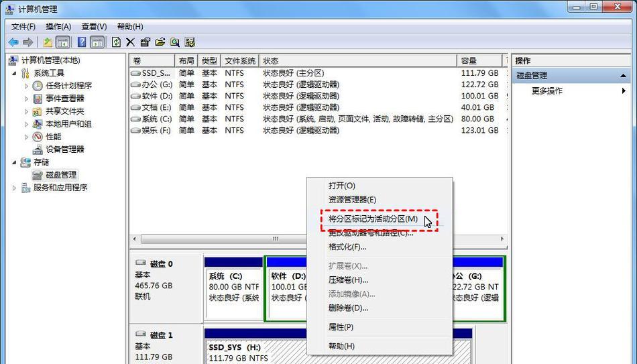
Task: Click the 磁盘 1 disk icon
Action: coord(141,334)
